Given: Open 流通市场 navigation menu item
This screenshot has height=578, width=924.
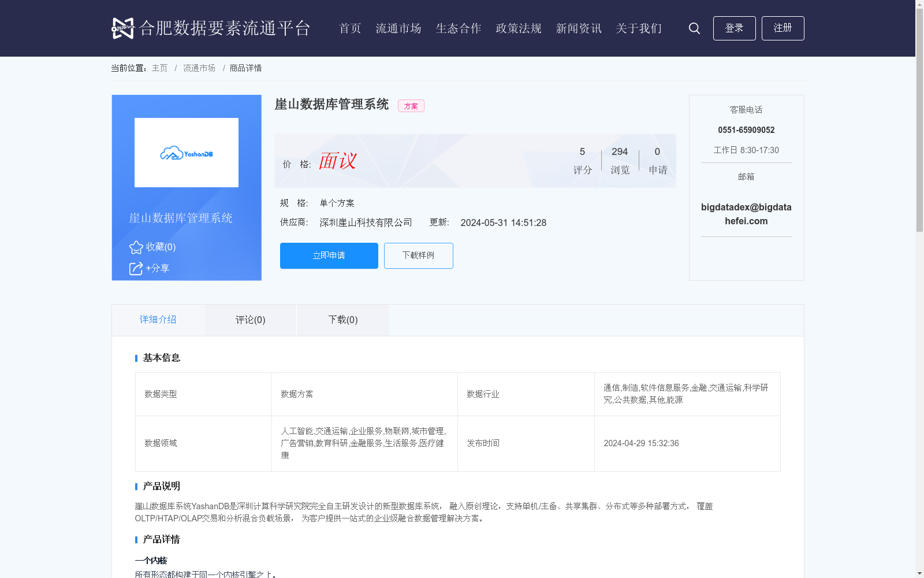Looking at the screenshot, I should (398, 28).
